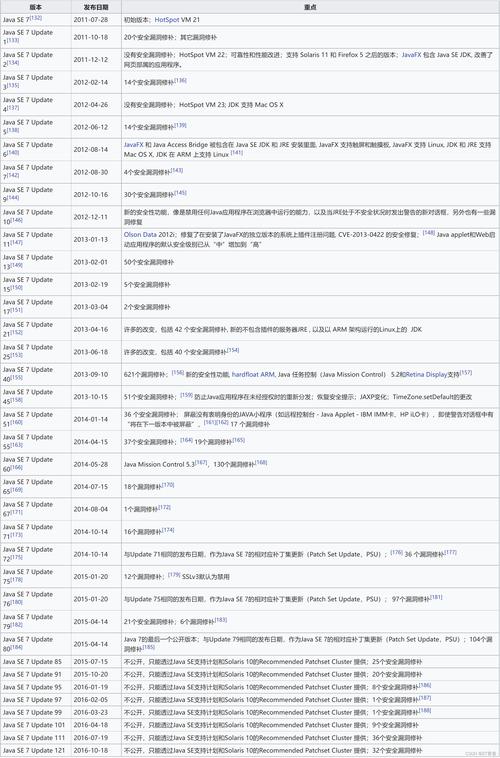Open reference [167] after Java Mission Control 5.3

[x=201, y=463]
